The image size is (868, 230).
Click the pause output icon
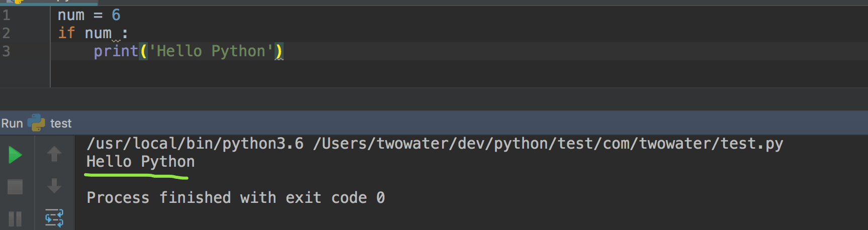pyautogui.click(x=15, y=219)
